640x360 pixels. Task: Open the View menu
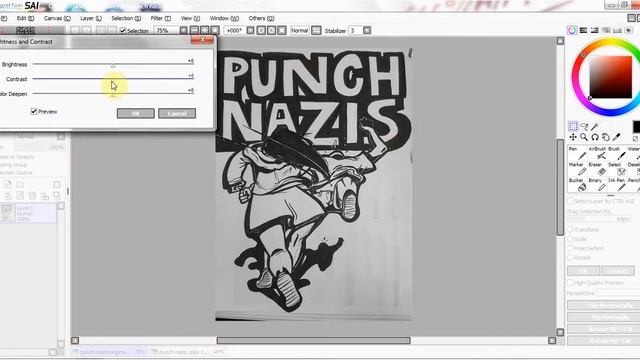pyautogui.click(x=190, y=18)
